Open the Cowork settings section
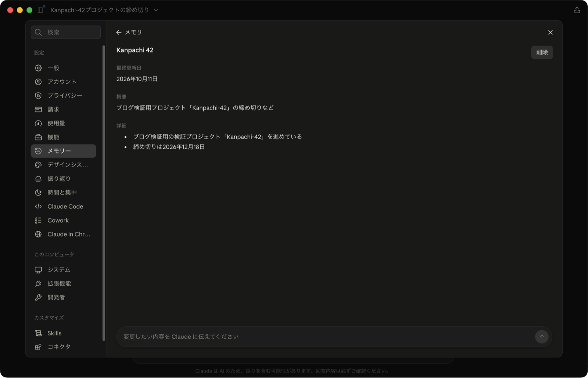588x378 pixels. coord(64,220)
